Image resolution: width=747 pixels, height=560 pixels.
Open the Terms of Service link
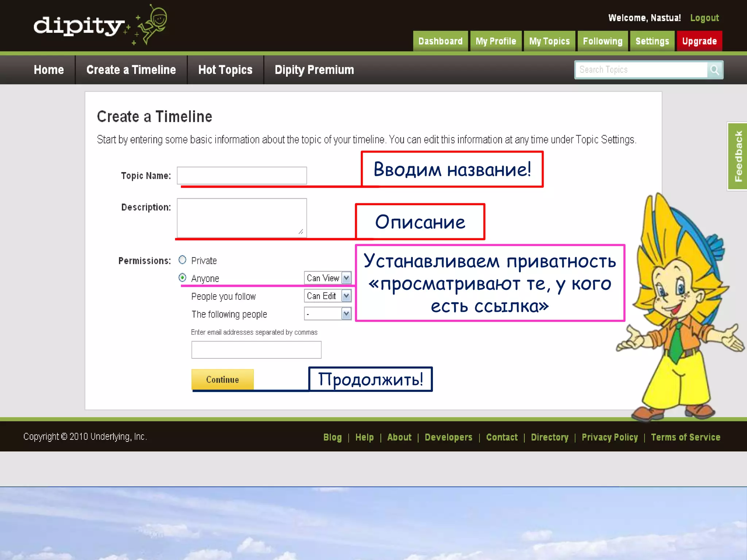pos(686,437)
